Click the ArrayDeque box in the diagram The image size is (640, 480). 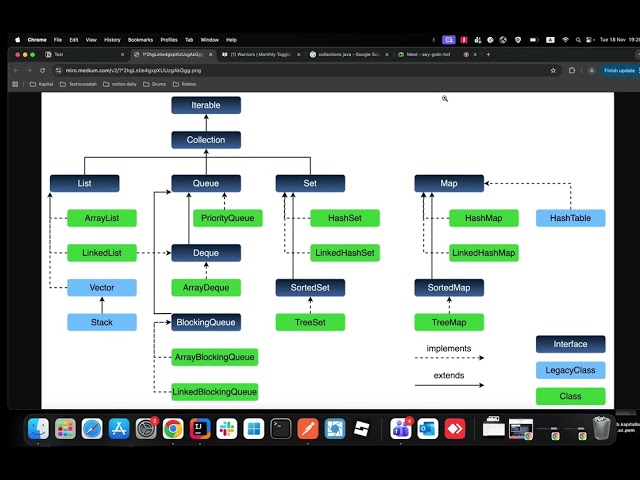(x=206, y=287)
